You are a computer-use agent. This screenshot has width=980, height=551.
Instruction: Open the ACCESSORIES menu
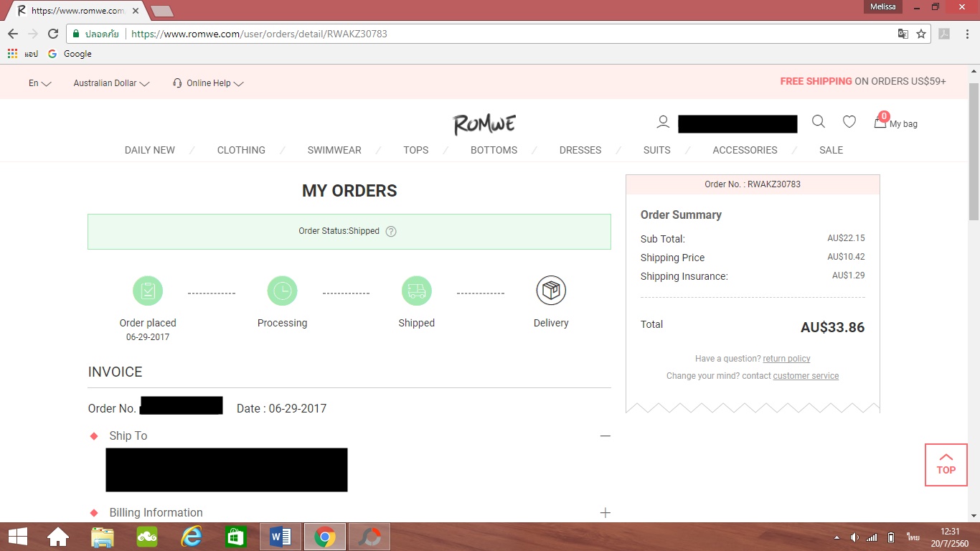[x=745, y=150]
